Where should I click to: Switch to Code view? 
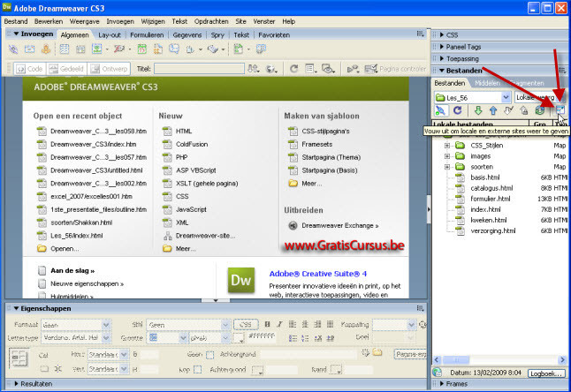tap(30, 69)
